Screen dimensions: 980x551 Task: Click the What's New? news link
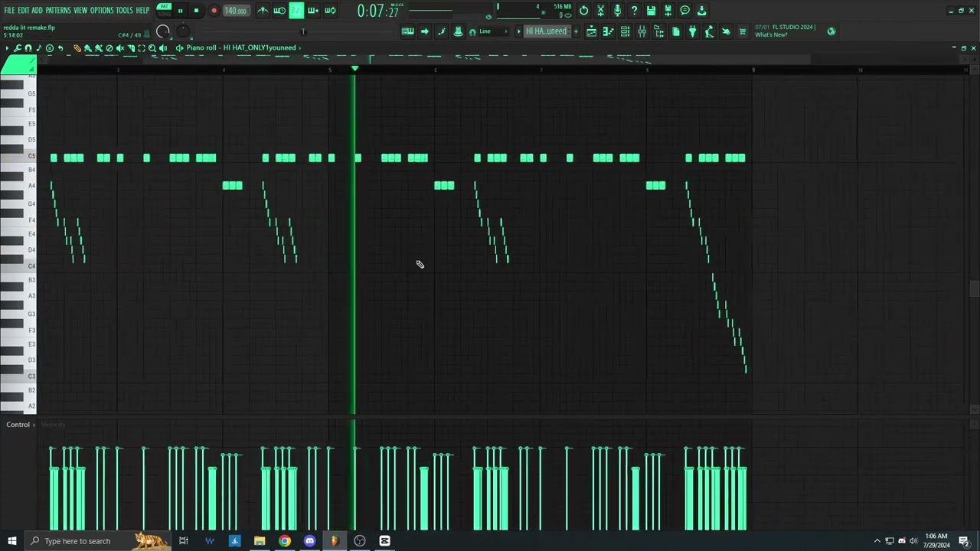771,35
